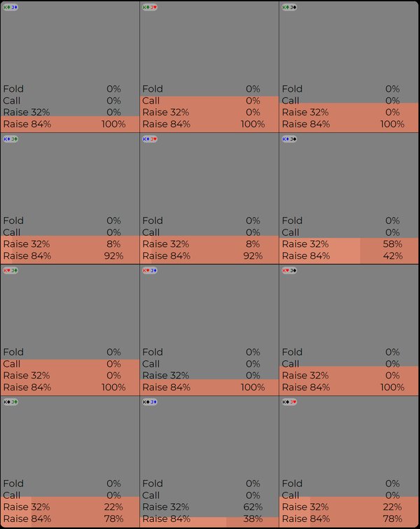
Task: Select the K♠J♦ combo badge
Action: (150, 402)
